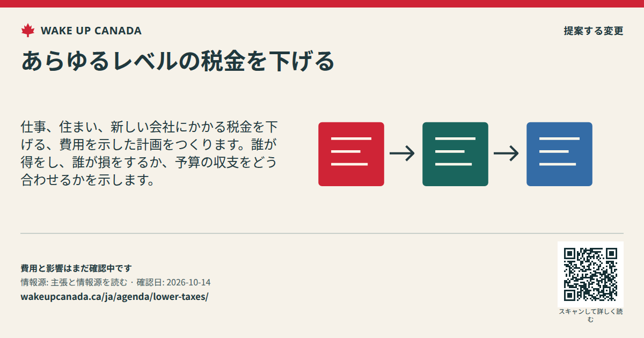Click the 費用と影響はまだ確認中です status text
The image size is (644, 338).
pyautogui.click(x=76, y=268)
